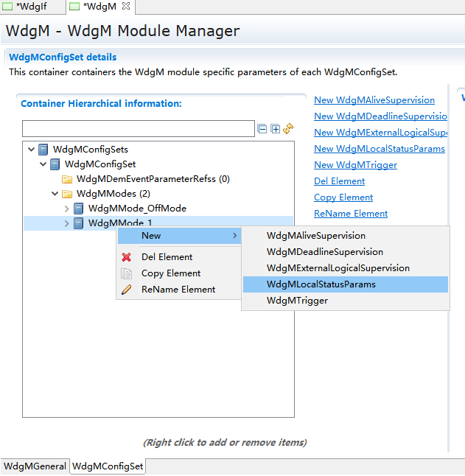Screen dimensions: 465x476
Task: Collapse the WdgMConfigSets root node
Action: pos(31,150)
